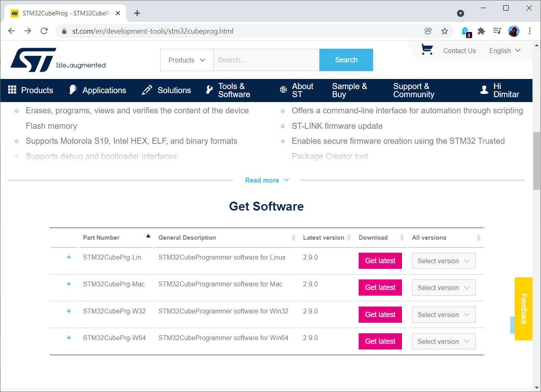Open the English language dropdown
The image size is (541, 392).
[x=505, y=51]
